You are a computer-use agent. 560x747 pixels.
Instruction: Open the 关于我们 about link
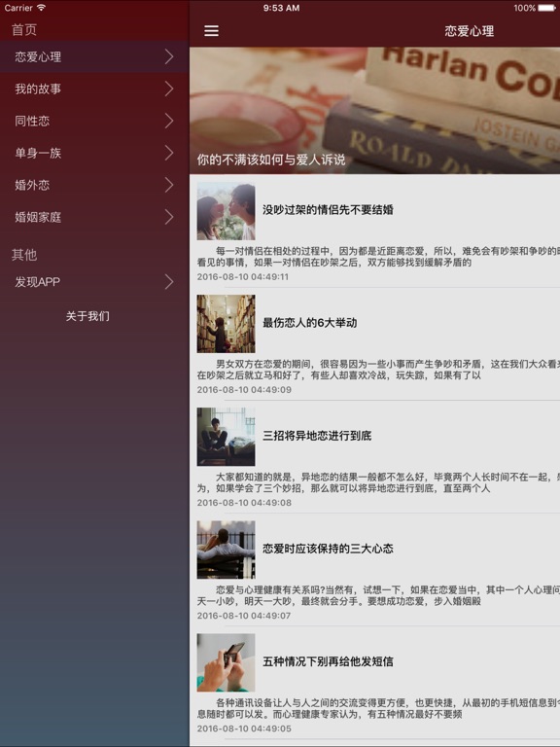[x=87, y=316]
